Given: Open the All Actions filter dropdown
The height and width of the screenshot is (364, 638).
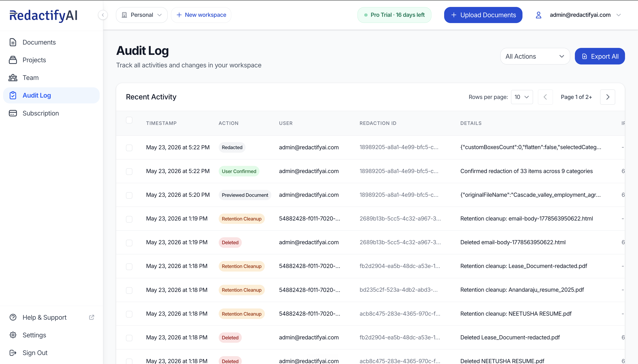Looking at the screenshot, I should (x=535, y=56).
